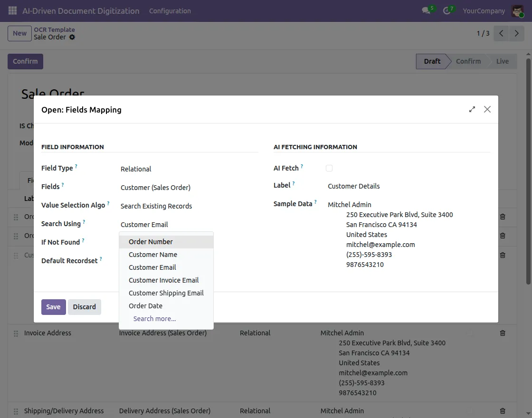Expand the Fields Mapping dialog to fullscreen
Screen dimensions: 532x418
pos(472,109)
